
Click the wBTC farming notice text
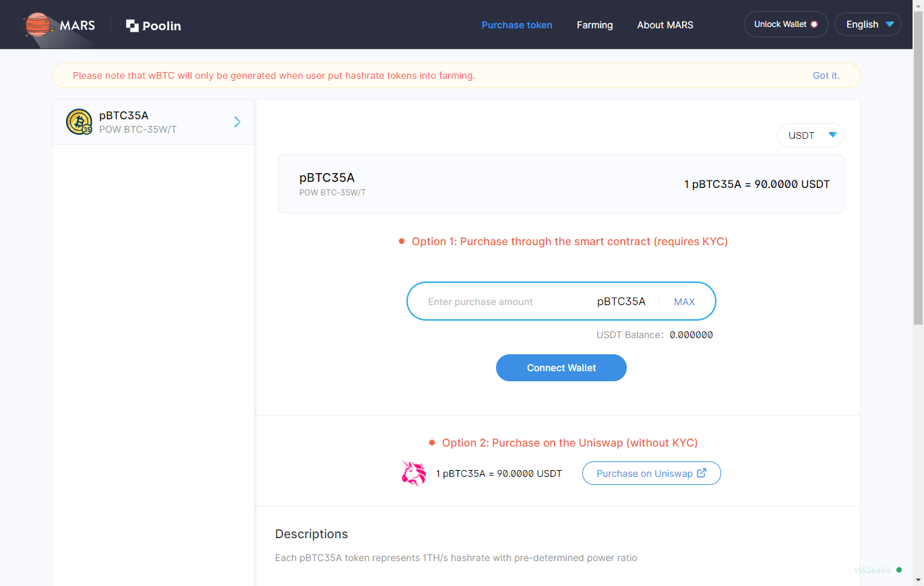(x=274, y=75)
